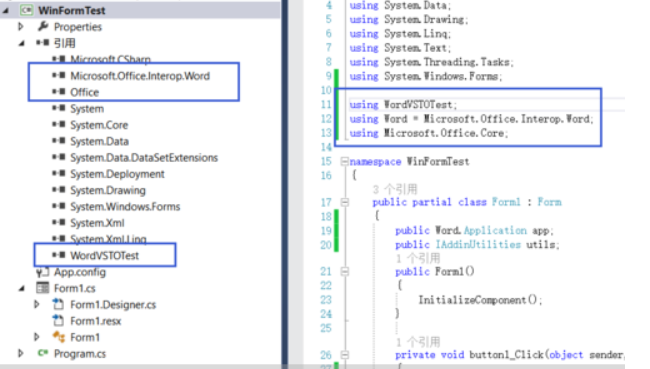
Task: Collapse the Form1.cs node
Action: [x=22, y=288]
